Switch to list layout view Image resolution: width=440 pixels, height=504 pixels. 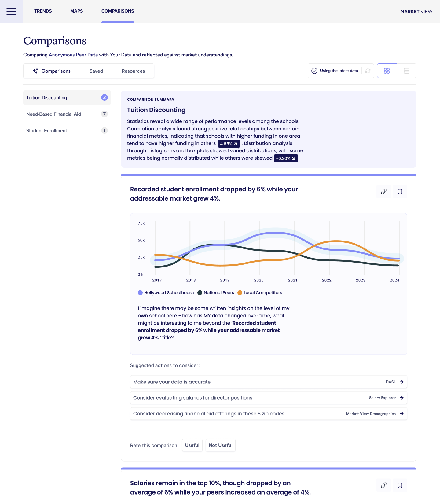406,71
